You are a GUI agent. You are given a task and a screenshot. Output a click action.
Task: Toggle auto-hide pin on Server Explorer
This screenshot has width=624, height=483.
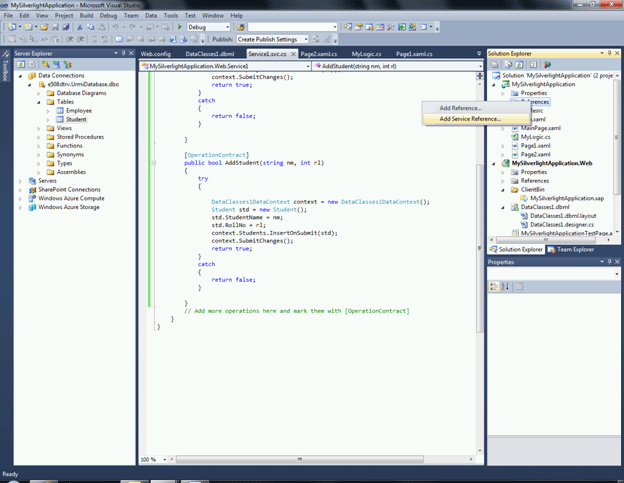coord(123,53)
